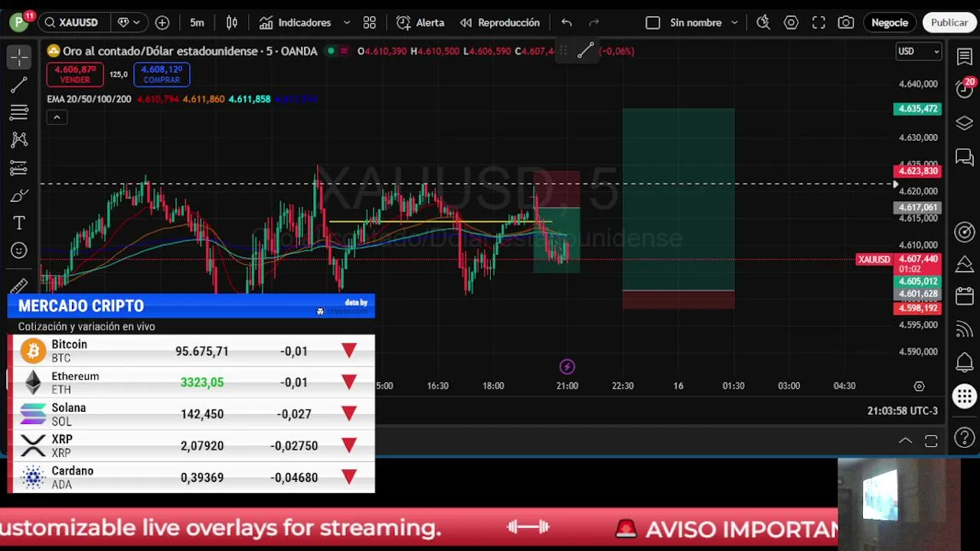The width and height of the screenshot is (980, 551).
Task: Open the candlestick chart type selector
Action: click(232, 22)
